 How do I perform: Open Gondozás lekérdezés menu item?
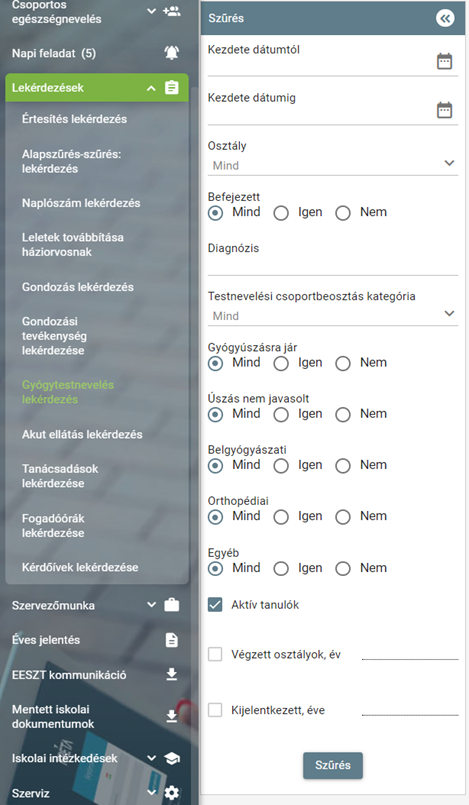click(x=77, y=287)
